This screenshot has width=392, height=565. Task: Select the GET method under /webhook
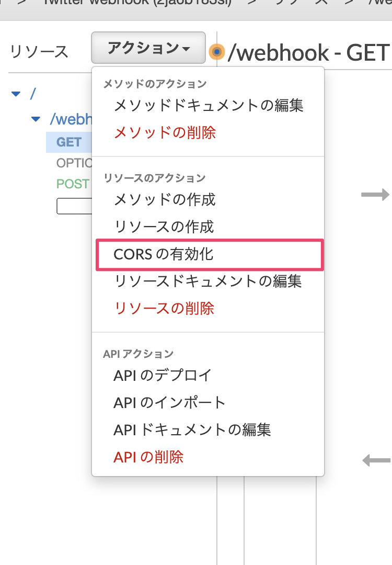pyautogui.click(x=69, y=142)
